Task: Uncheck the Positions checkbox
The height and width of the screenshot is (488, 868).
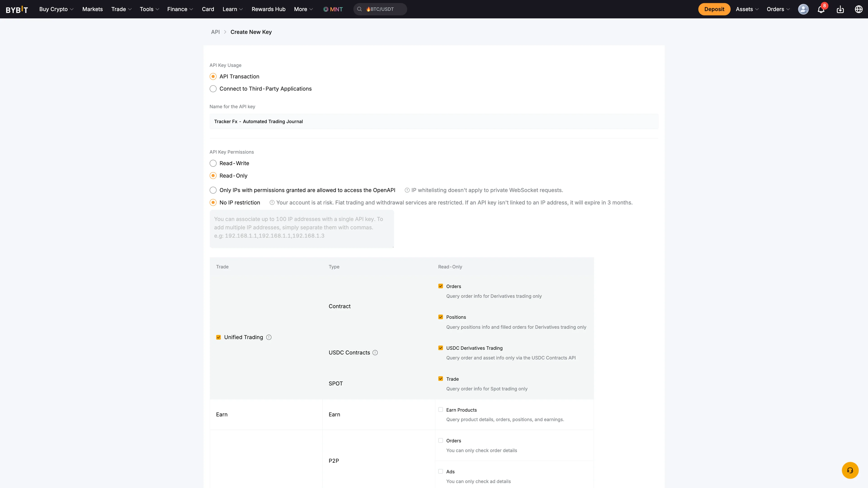Action: point(440,317)
